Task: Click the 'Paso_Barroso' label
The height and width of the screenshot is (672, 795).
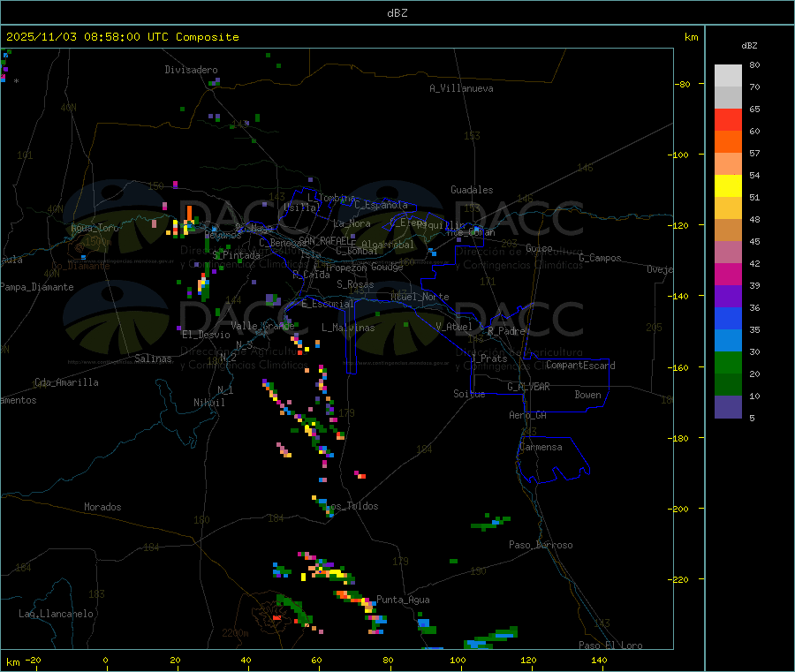Action: (541, 545)
